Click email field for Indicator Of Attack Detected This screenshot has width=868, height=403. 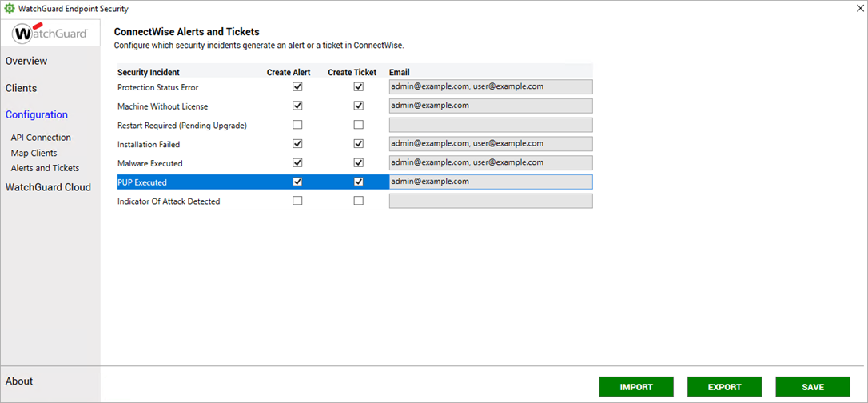491,201
